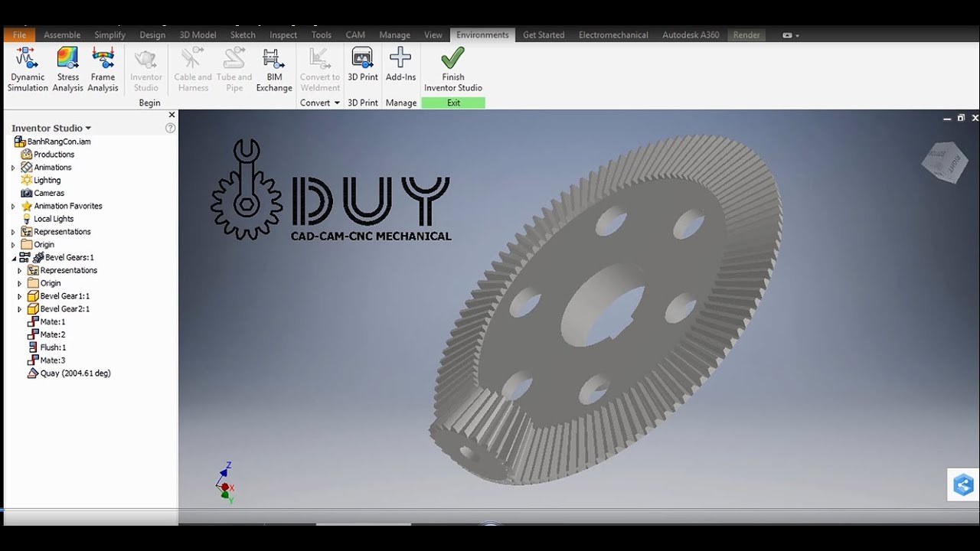980x551 pixels.
Task: Expand Origin folder under Bevel Gears:1
Action: [20, 283]
